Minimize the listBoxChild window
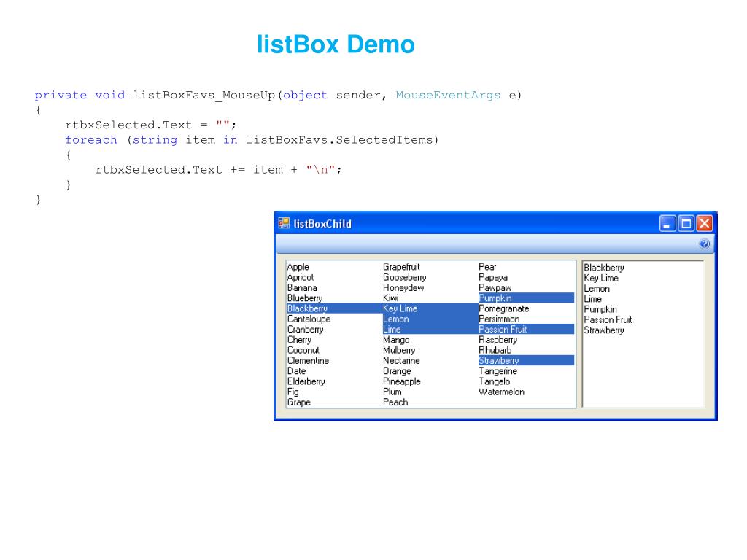Screen dimensions: 747x560 [667, 223]
